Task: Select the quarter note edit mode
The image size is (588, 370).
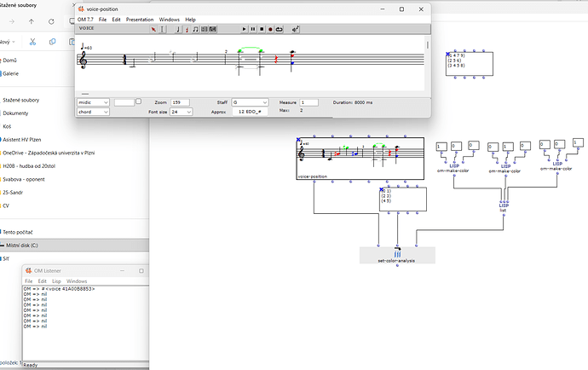Action: click(178, 29)
